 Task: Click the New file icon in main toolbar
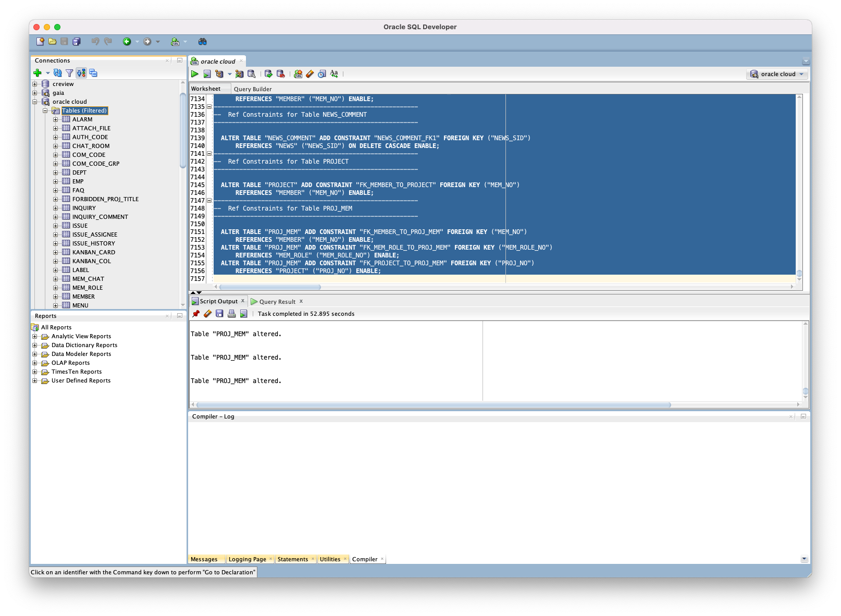click(40, 42)
